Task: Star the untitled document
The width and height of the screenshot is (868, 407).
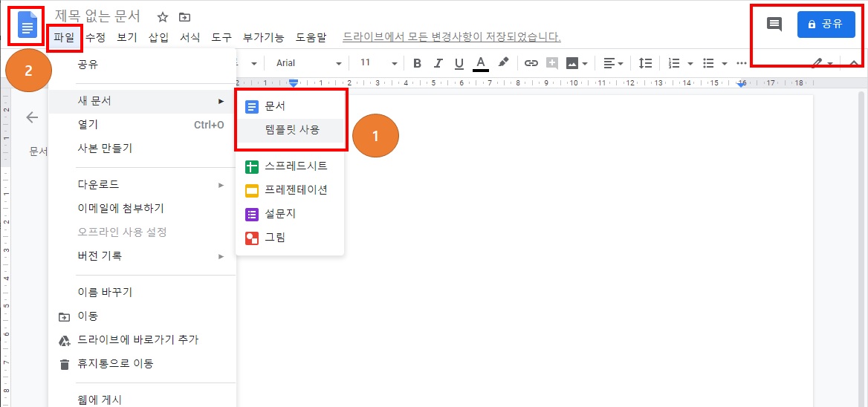Action: point(162,17)
